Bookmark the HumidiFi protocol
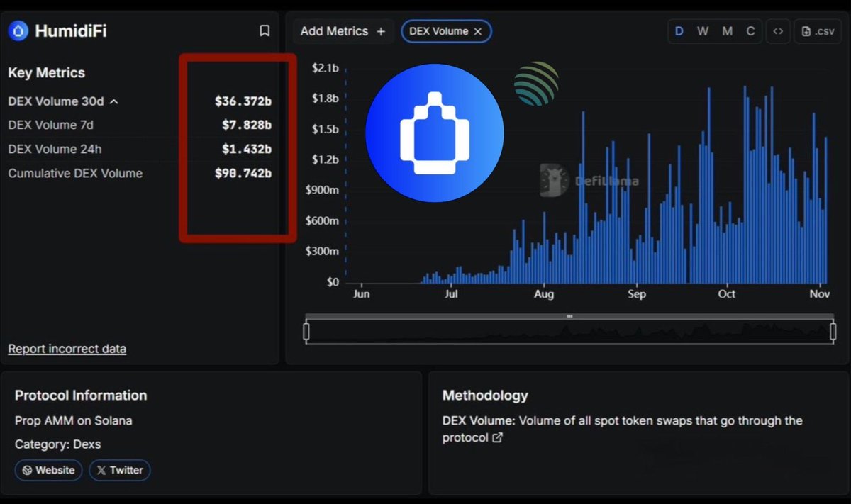The image size is (851, 504). tap(265, 30)
